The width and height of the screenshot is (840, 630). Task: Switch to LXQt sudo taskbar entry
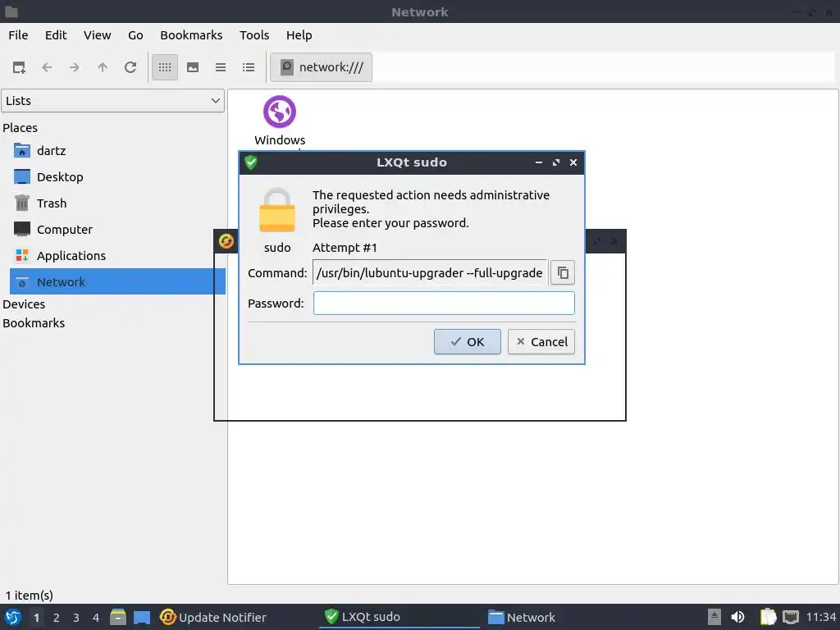point(399,617)
